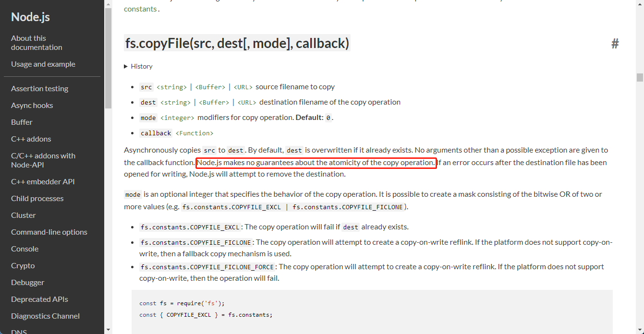Open Deprecated APIs list
The image size is (644, 334).
39,299
